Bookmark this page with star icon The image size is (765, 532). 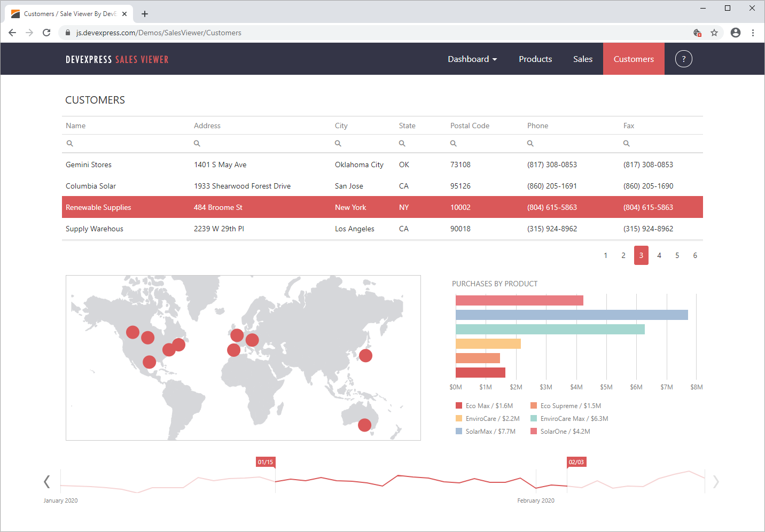tap(714, 33)
